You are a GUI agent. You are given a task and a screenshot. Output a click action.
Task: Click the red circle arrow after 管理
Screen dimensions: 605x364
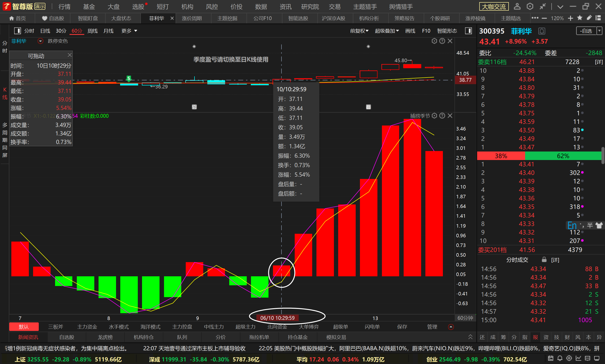point(451,327)
